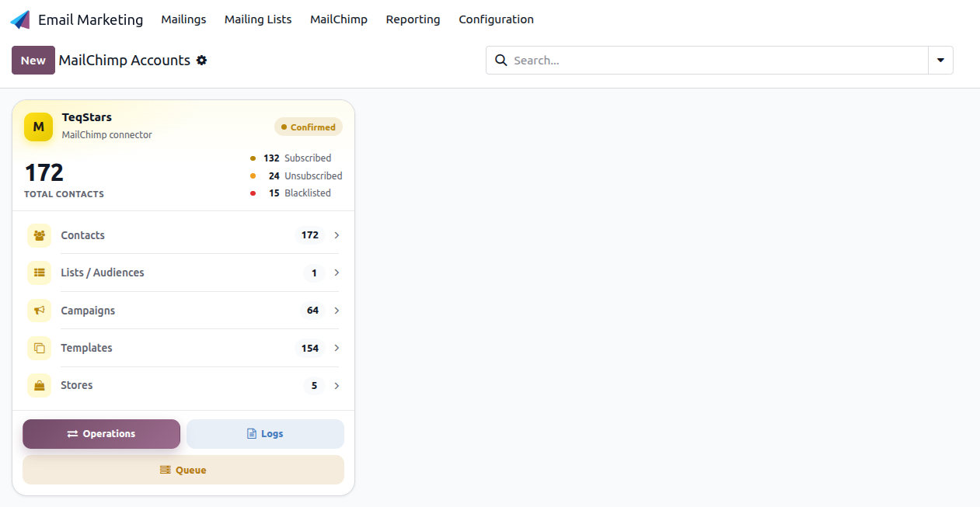Create a New MailChimp account
Screen dimensions: 980x507
pos(33,61)
